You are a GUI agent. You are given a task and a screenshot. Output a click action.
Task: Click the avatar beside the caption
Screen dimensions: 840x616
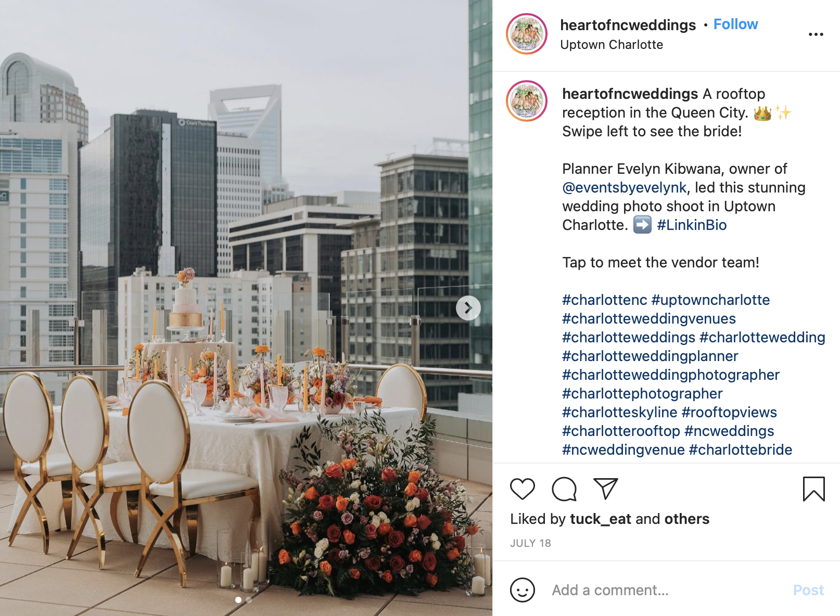tap(527, 101)
